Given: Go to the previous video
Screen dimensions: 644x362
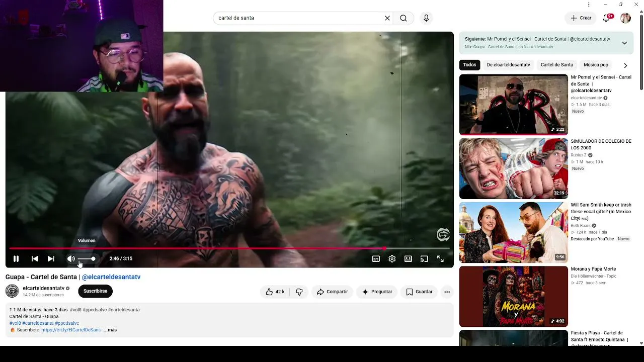Looking at the screenshot, I should [35, 259].
